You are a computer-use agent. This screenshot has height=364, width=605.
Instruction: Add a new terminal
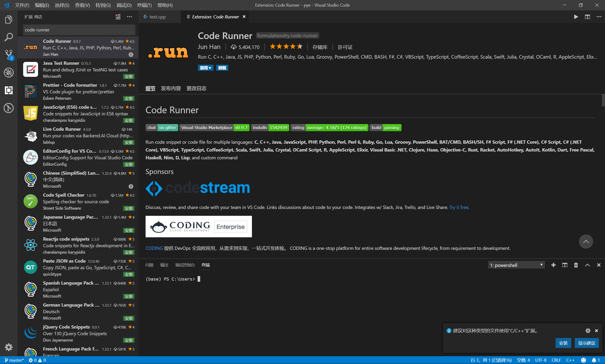pos(553,265)
